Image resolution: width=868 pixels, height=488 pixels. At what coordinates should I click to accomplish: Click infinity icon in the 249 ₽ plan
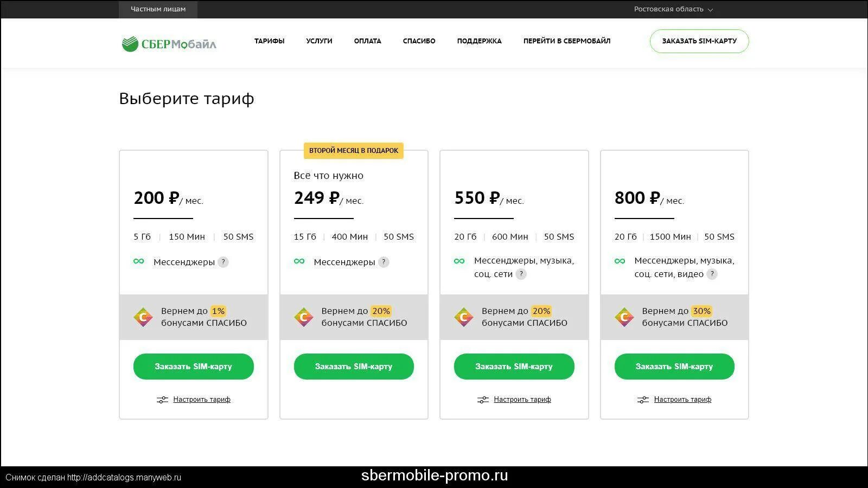pyautogui.click(x=299, y=261)
